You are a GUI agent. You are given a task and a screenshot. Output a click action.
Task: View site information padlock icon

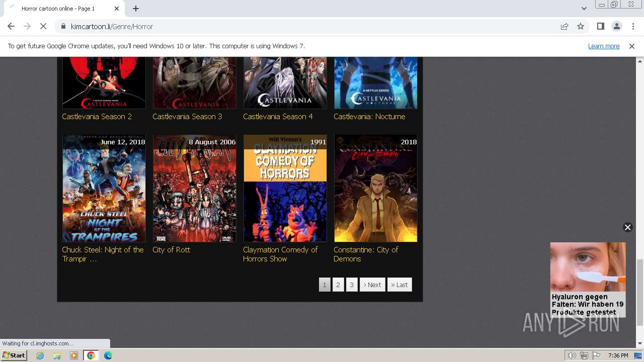click(x=63, y=26)
